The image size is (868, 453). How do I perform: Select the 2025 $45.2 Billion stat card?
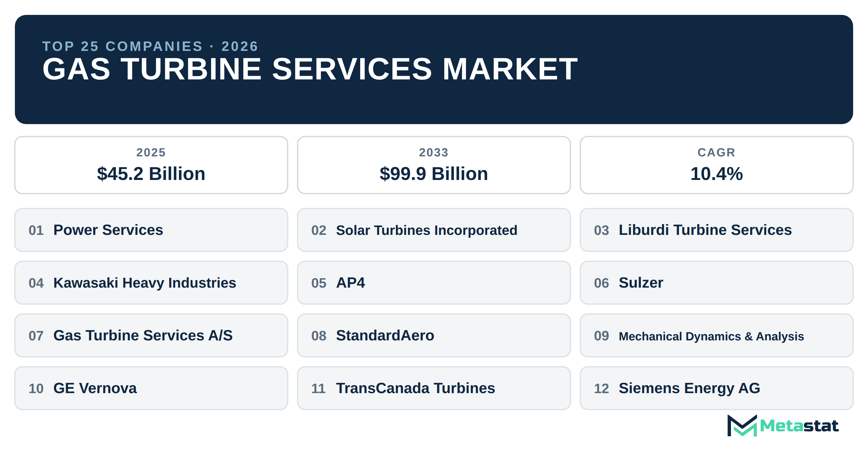tap(151, 165)
